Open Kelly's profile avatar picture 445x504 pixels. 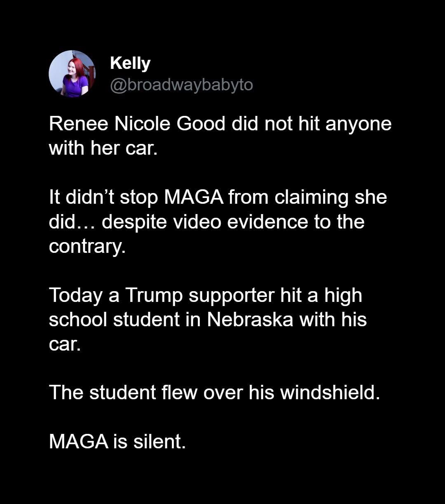[x=72, y=74]
